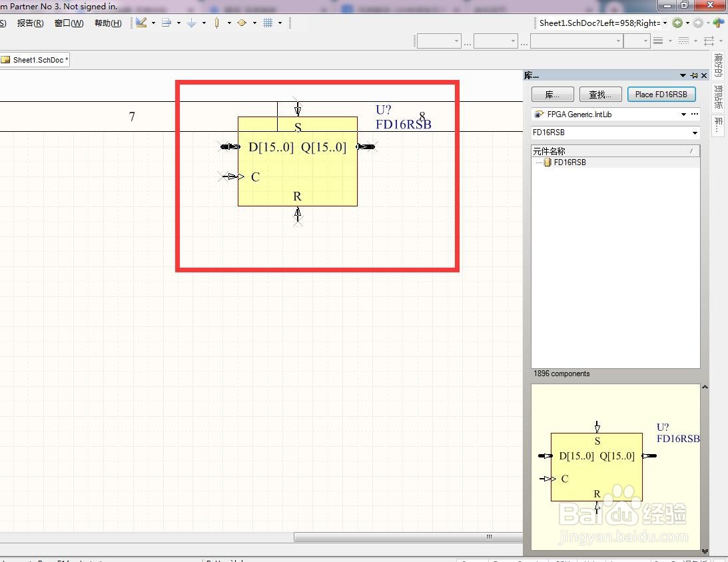This screenshot has width=728, height=562.
Task: Open the FD16RSB filter combo box
Action: click(x=615, y=133)
